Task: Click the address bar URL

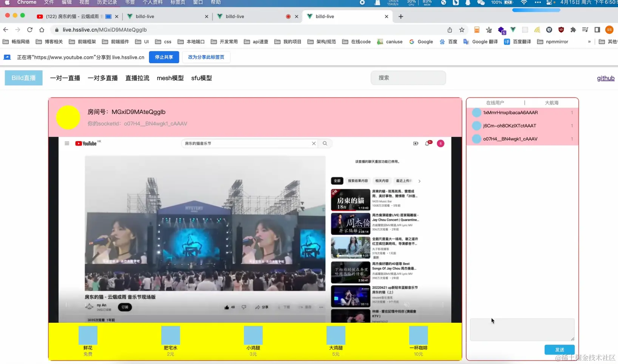Action: click(105, 30)
